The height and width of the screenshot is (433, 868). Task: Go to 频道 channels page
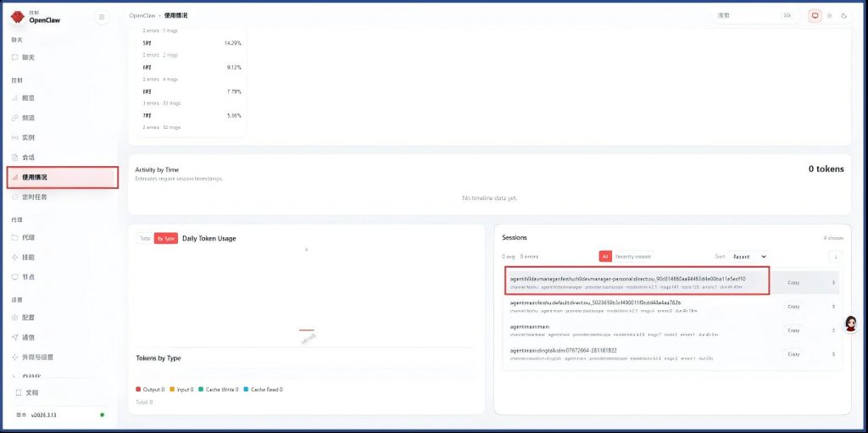[28, 118]
